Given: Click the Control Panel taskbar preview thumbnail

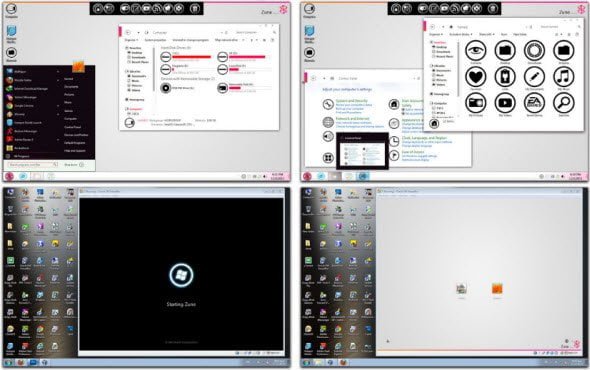Looking at the screenshot, I should click(x=362, y=150).
